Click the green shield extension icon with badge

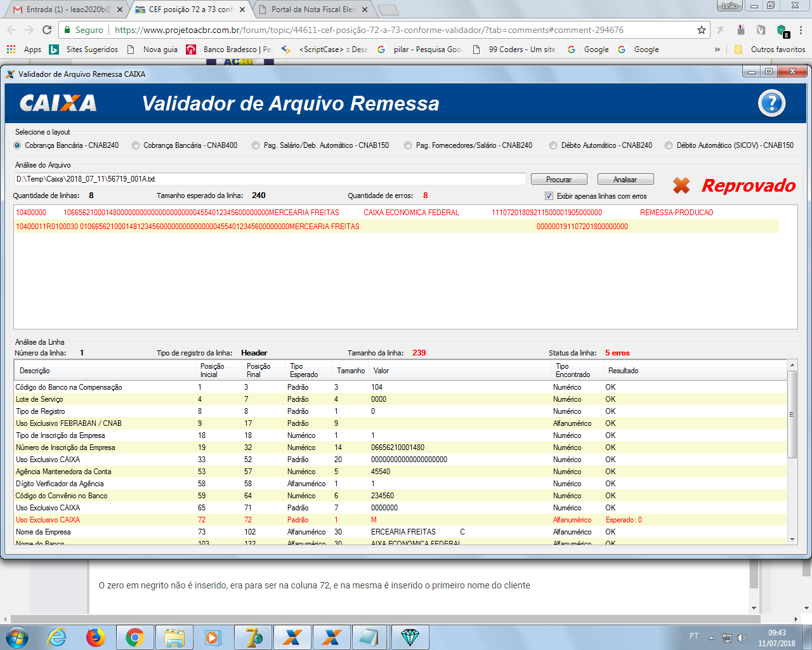tap(783, 30)
